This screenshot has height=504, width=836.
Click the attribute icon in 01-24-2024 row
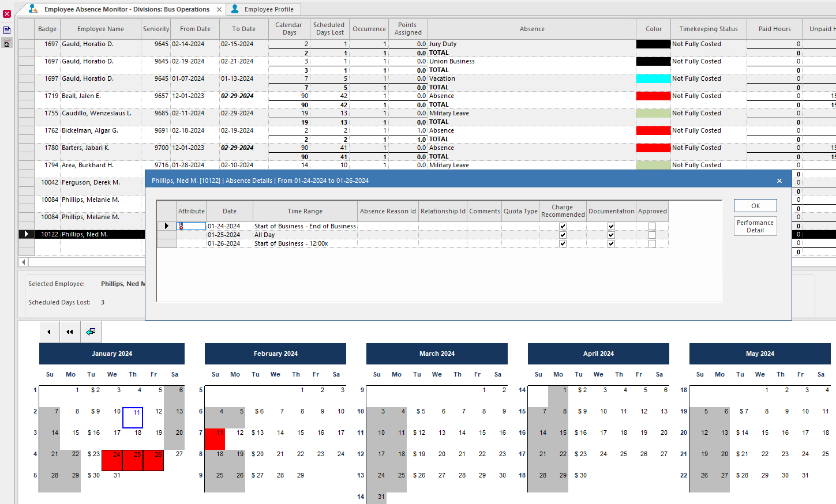pos(181,226)
